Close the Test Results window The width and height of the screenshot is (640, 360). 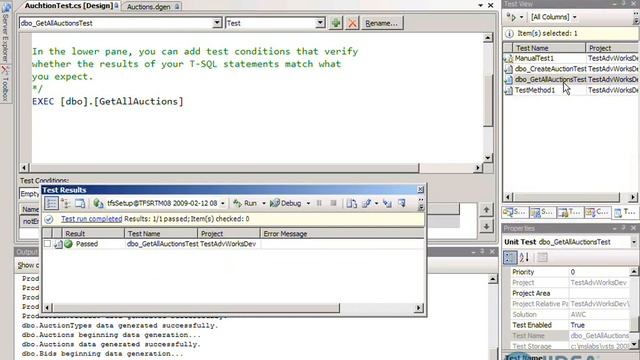coord(420,190)
